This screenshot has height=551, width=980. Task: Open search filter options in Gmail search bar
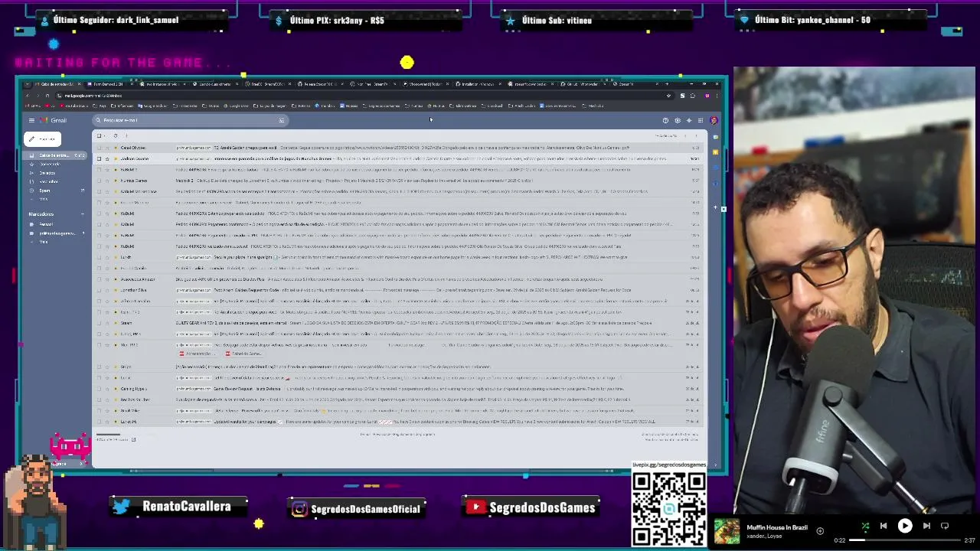click(x=281, y=120)
